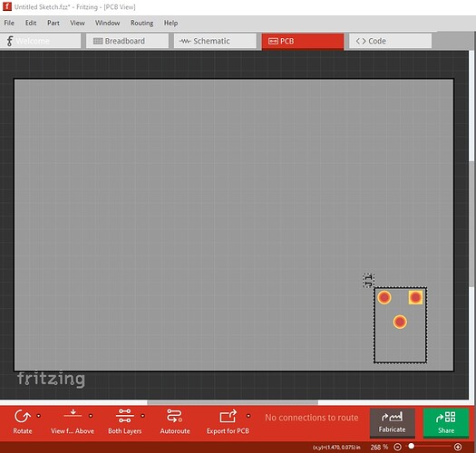Click the lower center round pad of J1
The height and width of the screenshot is (453, 476).
click(400, 322)
